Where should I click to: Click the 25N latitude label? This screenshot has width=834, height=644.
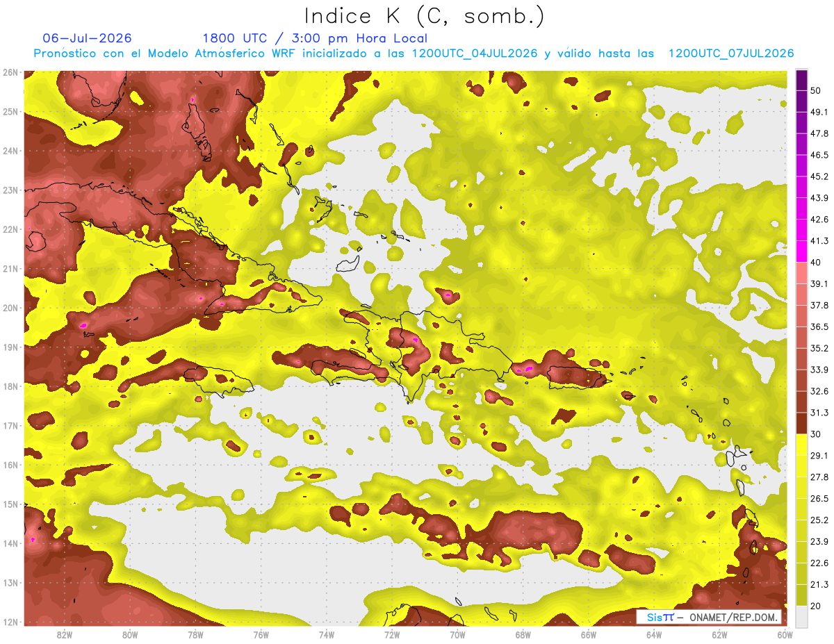(10, 112)
